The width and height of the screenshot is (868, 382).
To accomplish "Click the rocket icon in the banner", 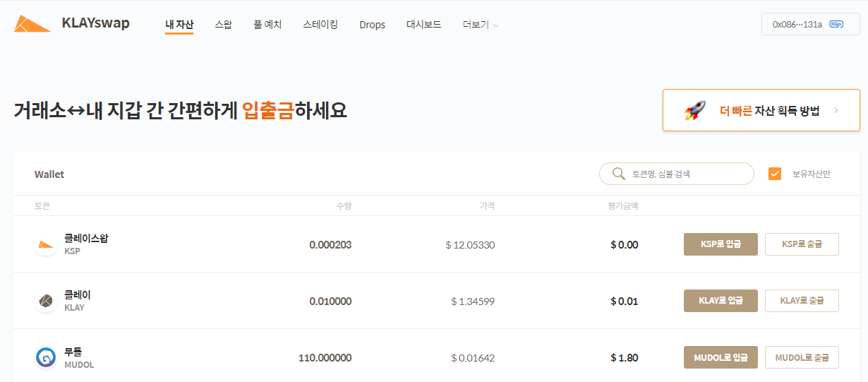I will click(x=695, y=111).
